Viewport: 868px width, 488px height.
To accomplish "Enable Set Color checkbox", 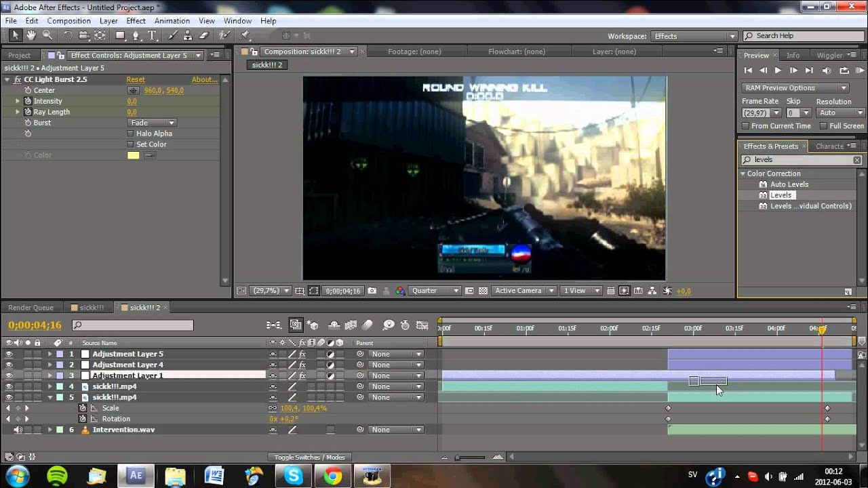I will [130, 144].
